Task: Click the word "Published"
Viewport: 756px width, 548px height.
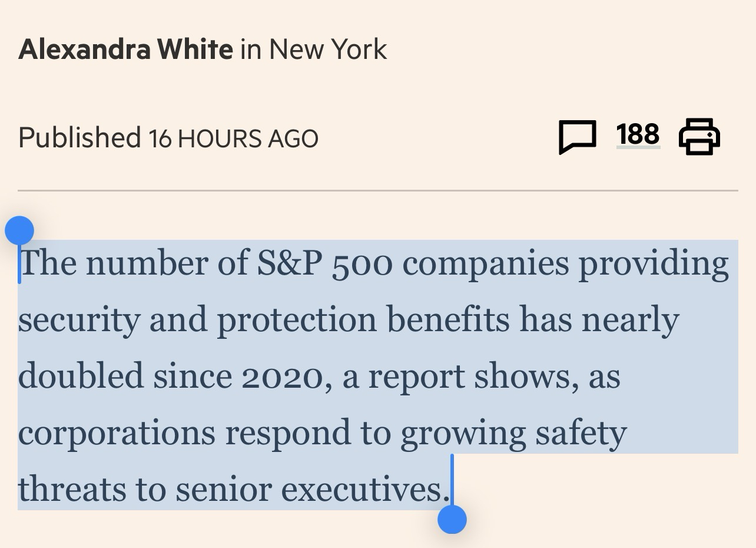Action: click(x=79, y=137)
